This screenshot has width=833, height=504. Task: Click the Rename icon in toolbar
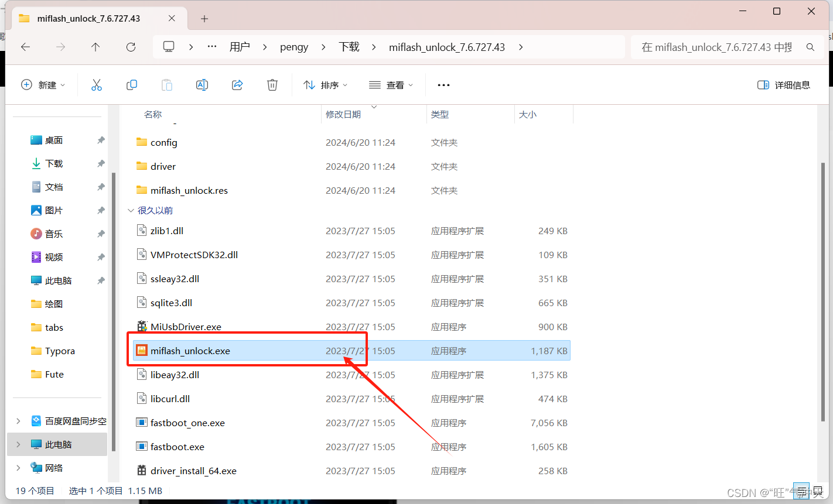tap(202, 85)
